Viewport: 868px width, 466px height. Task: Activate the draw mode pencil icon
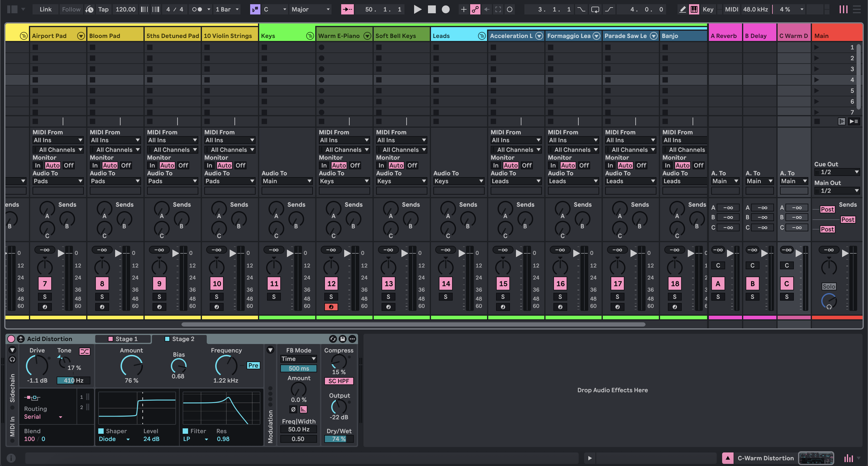[x=683, y=9]
